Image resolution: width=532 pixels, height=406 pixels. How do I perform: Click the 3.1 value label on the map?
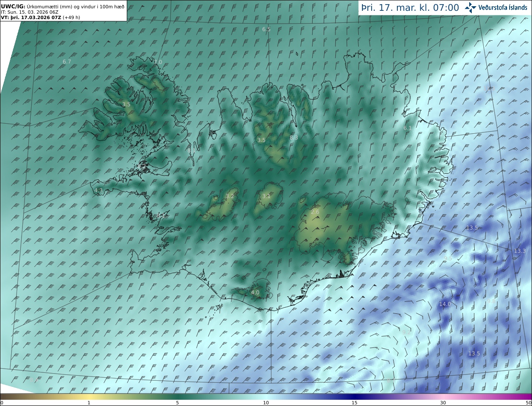coord(266,196)
